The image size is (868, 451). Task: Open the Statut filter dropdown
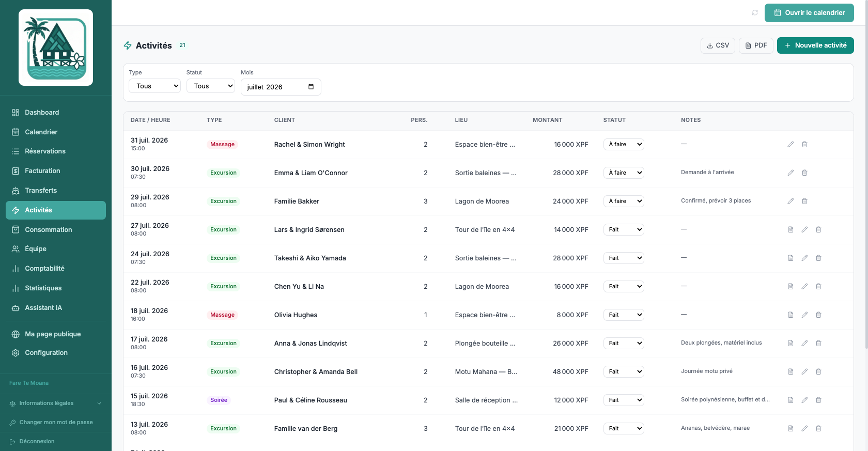211,86
